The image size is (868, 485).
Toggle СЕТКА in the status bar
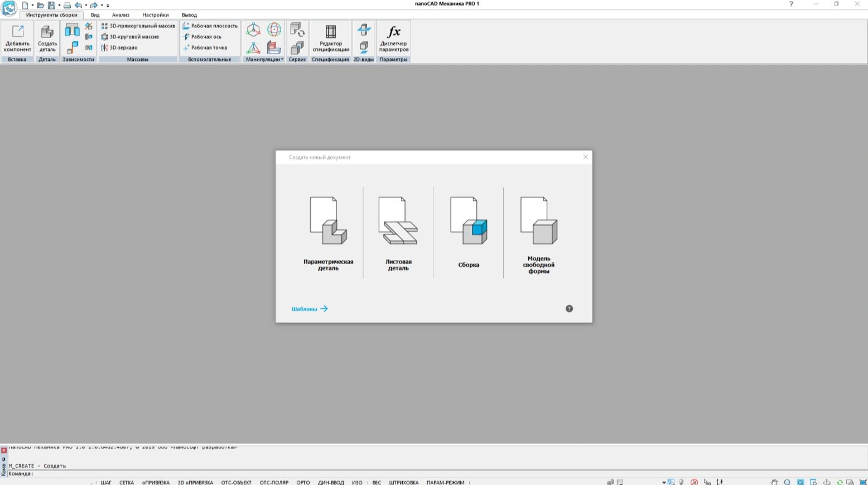pyautogui.click(x=127, y=482)
